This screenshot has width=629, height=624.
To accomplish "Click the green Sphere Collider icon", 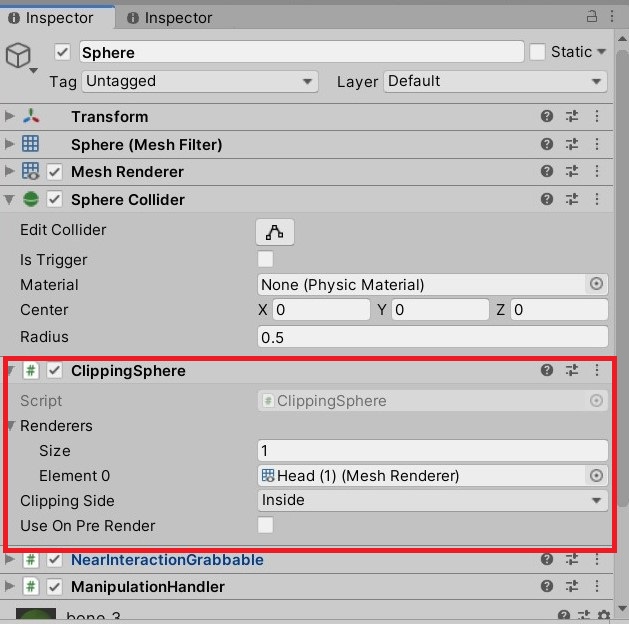I will [31, 199].
